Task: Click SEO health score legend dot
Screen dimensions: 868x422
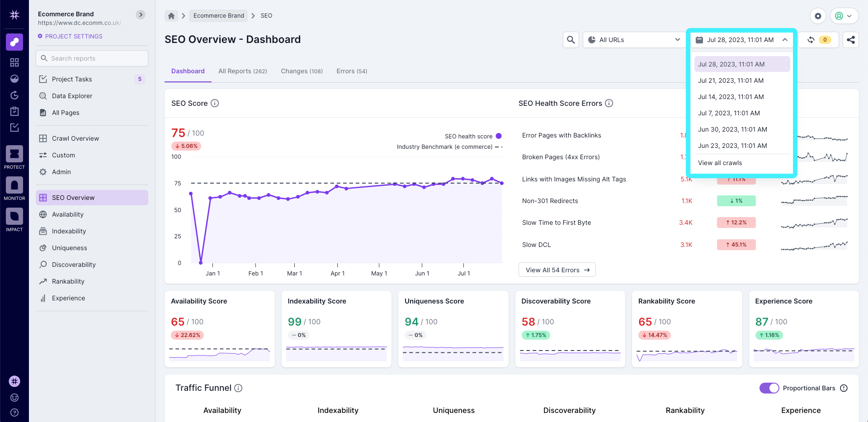Action: 499,136
